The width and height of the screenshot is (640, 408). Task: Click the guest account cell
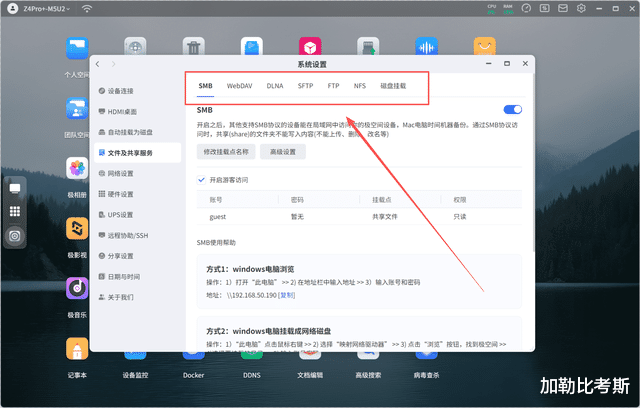pos(218,217)
